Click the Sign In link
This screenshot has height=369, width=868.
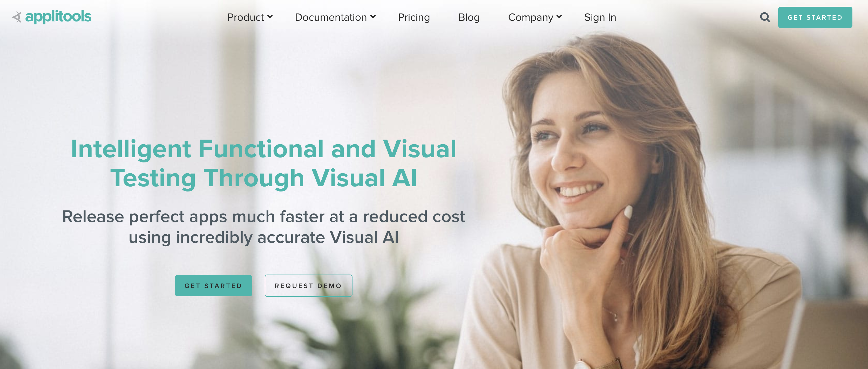600,17
